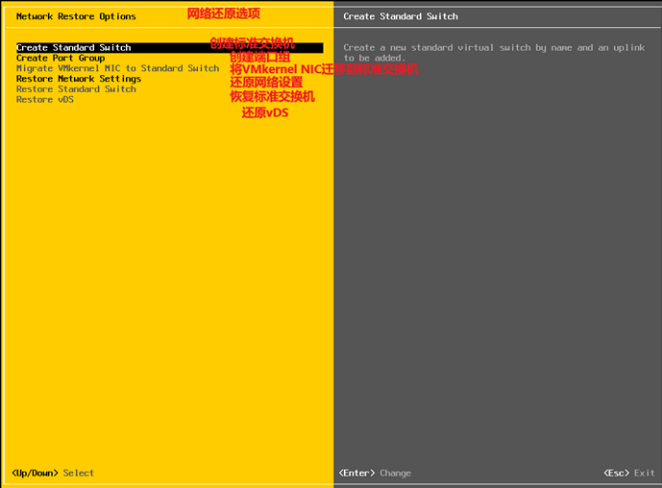Click the Create Standard Switch title in right panel
The height and width of the screenshot is (488, 662).
(x=400, y=17)
